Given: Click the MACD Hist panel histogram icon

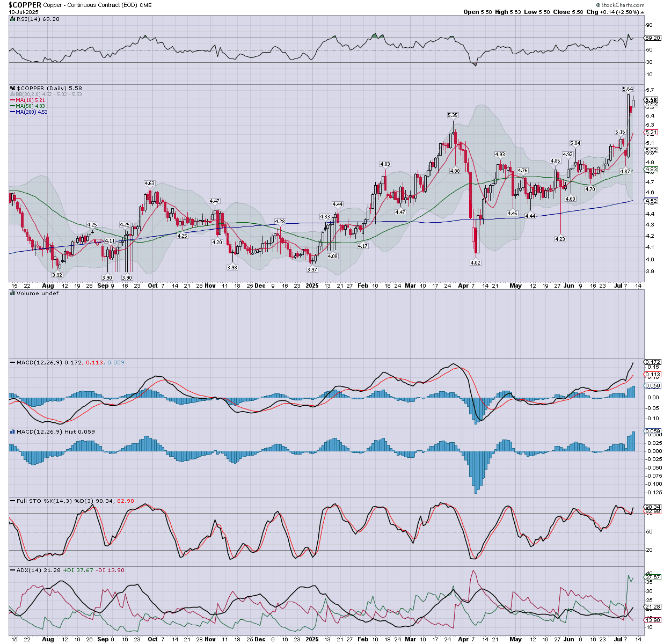Looking at the screenshot, I should [12, 431].
